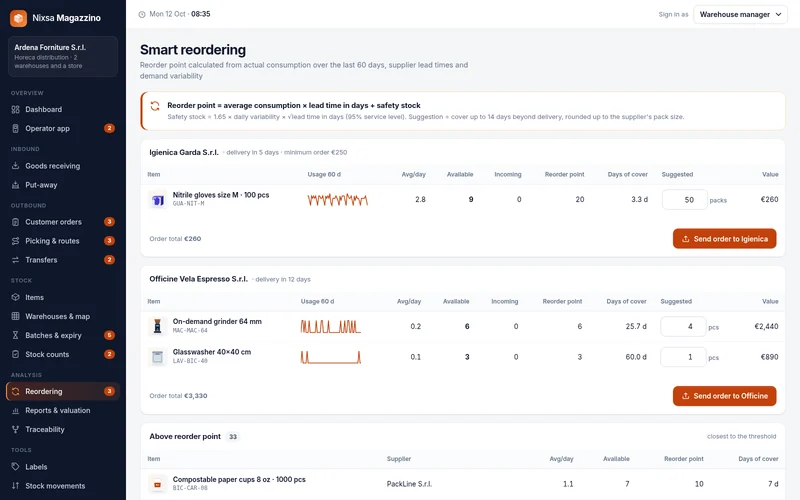Click the Stock counts clipboard icon

pos(15,354)
